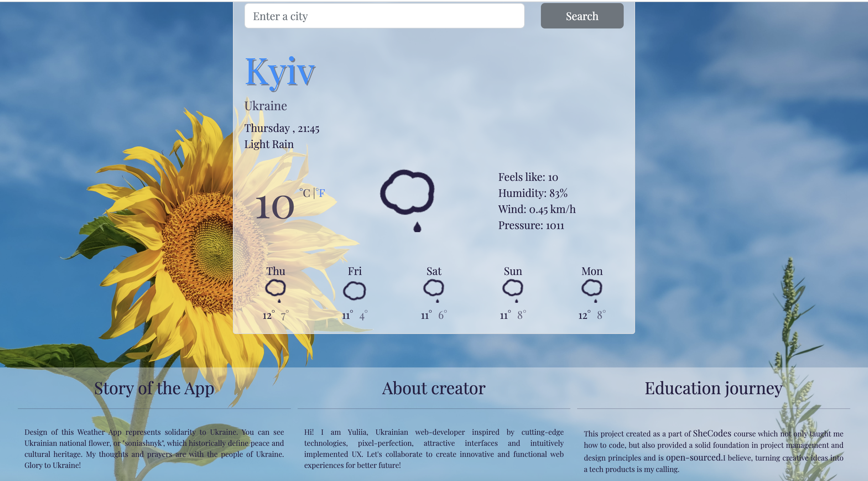Click the Story of the App heading
The width and height of the screenshot is (868, 481).
click(x=154, y=388)
